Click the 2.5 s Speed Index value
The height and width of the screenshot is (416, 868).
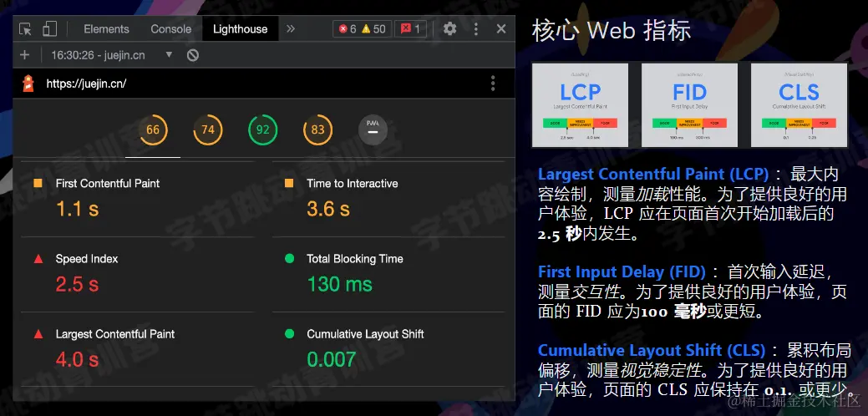(x=78, y=284)
